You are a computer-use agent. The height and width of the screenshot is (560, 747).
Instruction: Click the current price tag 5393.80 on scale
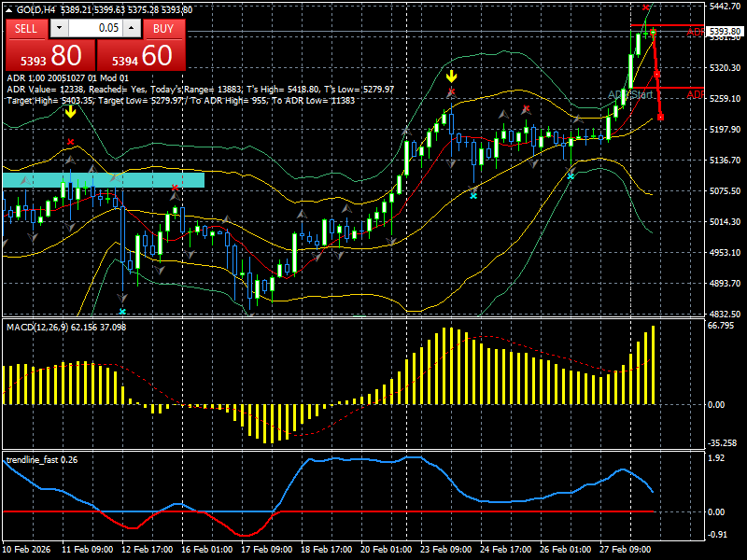pos(725,32)
